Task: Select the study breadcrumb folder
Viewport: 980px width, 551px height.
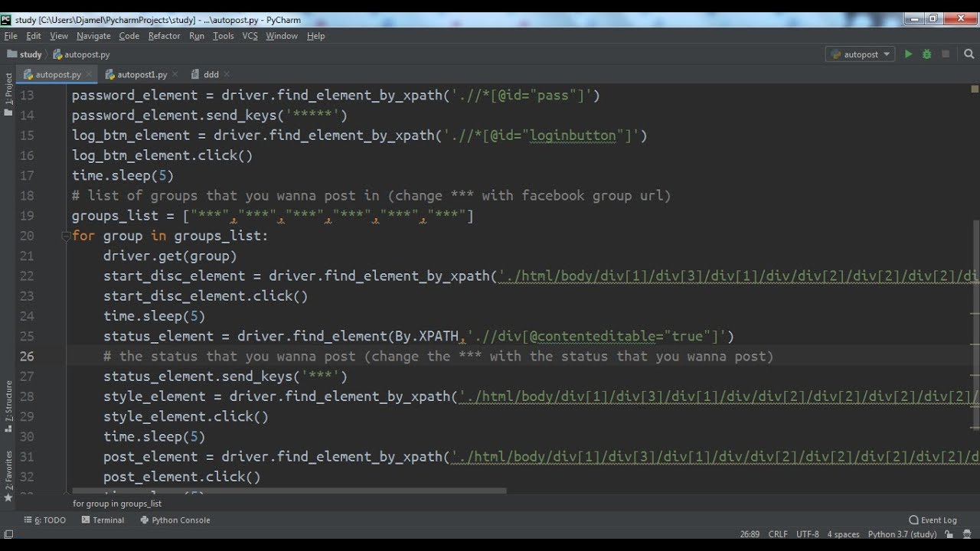Action: pyautogui.click(x=24, y=54)
